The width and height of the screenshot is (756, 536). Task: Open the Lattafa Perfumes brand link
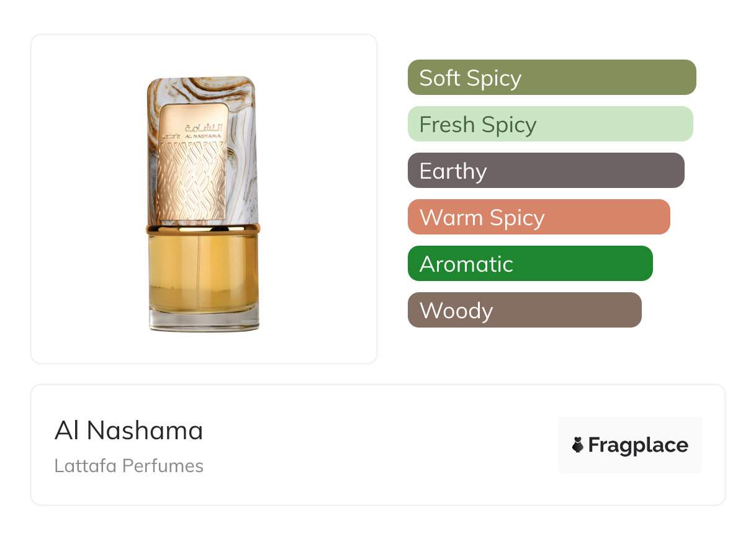[129, 466]
